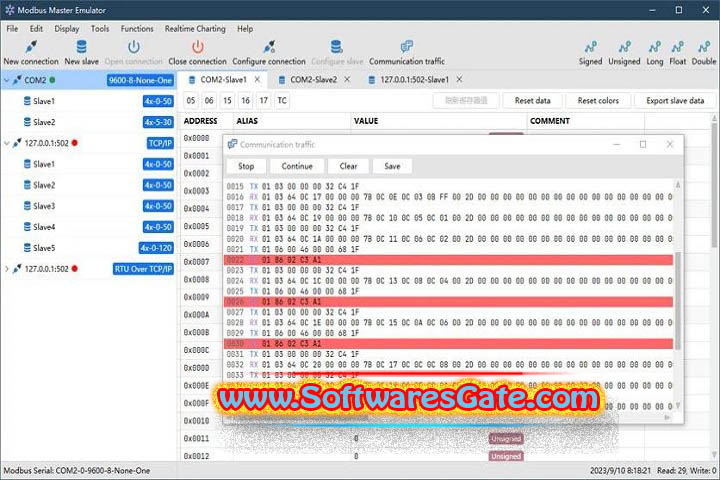Click the Close connection power icon
This screenshot has height=480, width=720.
coord(197,47)
